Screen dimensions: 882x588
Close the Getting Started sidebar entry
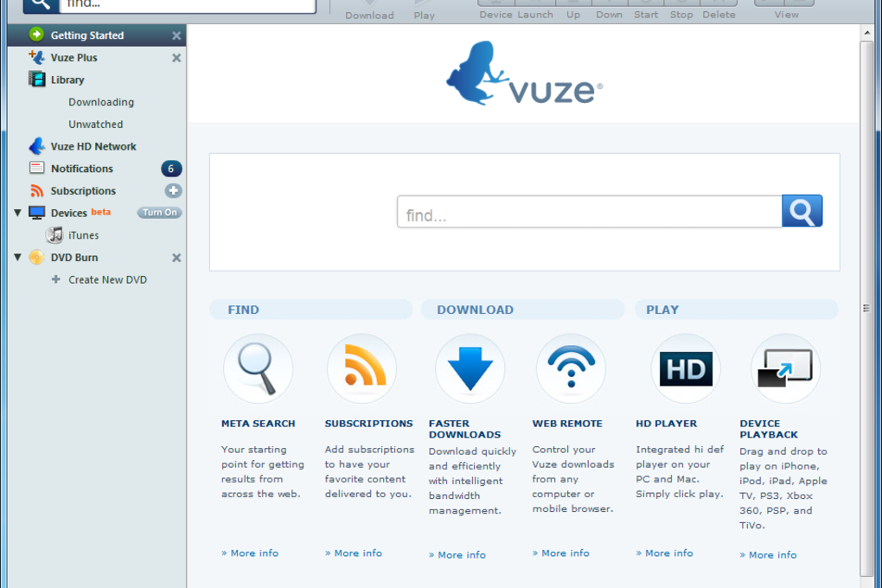pyautogui.click(x=176, y=35)
